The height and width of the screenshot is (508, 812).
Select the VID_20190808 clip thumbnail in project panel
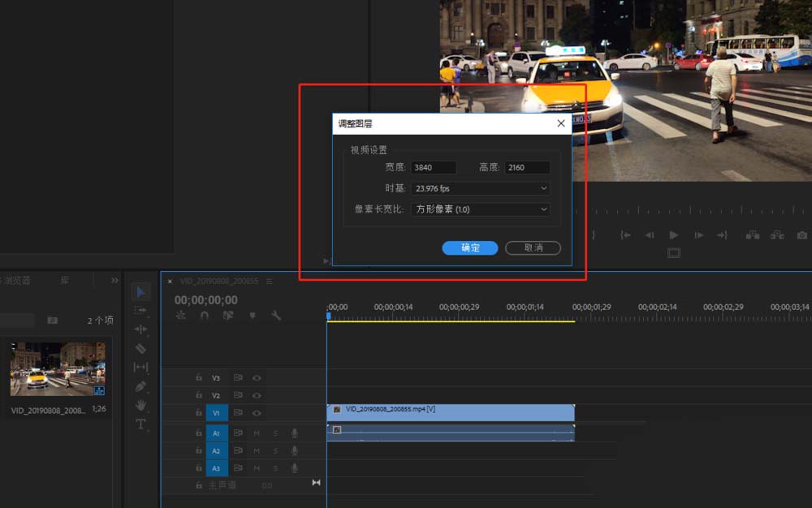pyautogui.click(x=56, y=369)
